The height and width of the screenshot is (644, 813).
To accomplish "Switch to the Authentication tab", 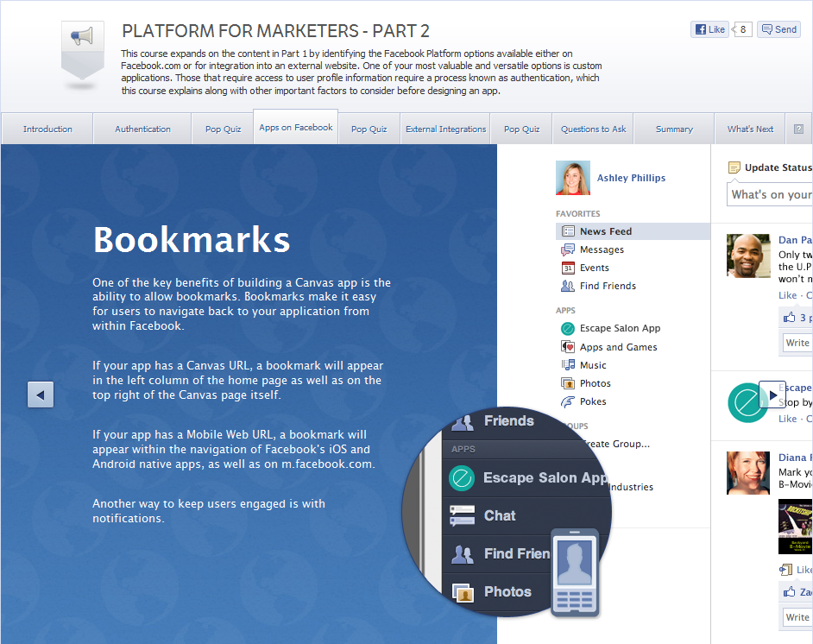I will point(142,129).
